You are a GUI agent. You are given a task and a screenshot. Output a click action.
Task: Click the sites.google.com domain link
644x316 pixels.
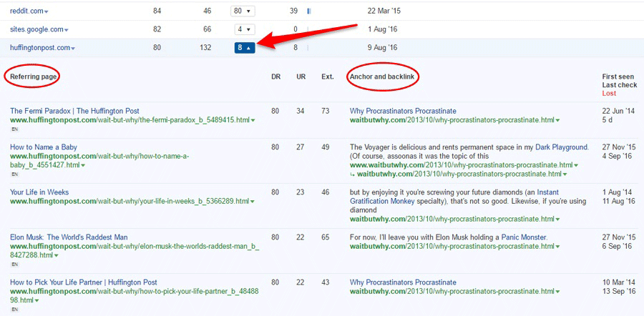coord(36,29)
